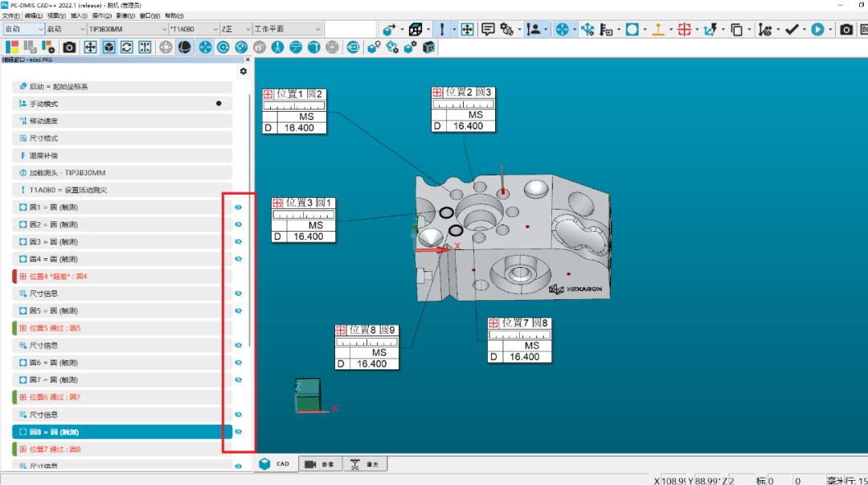This screenshot has height=485, width=868.
Task: Open the 工作平面 dropdown
Action: [x=287, y=29]
